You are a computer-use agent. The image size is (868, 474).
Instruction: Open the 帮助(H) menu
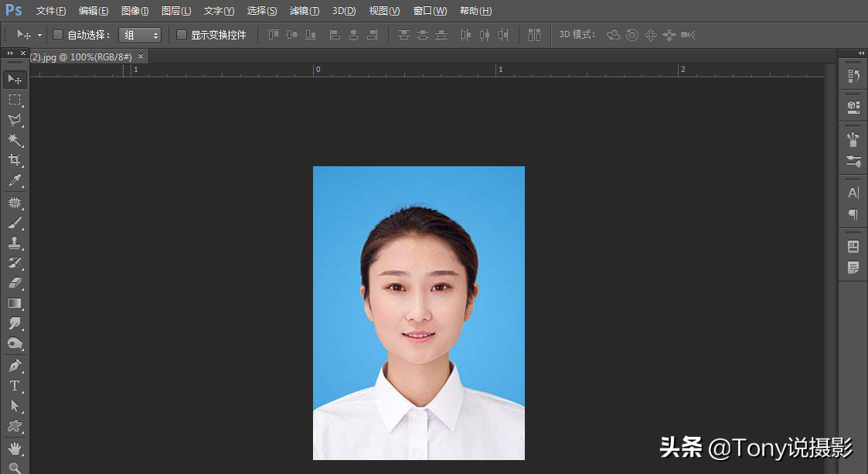click(475, 11)
